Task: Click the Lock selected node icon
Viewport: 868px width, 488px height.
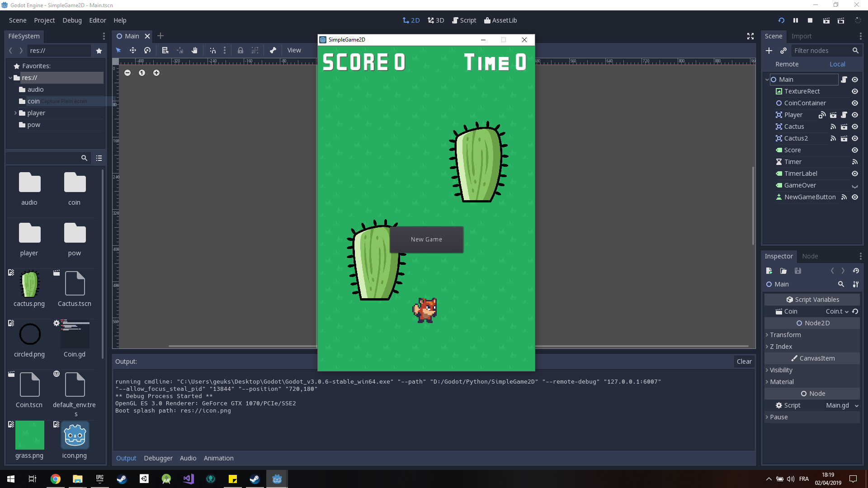Action: (241, 50)
